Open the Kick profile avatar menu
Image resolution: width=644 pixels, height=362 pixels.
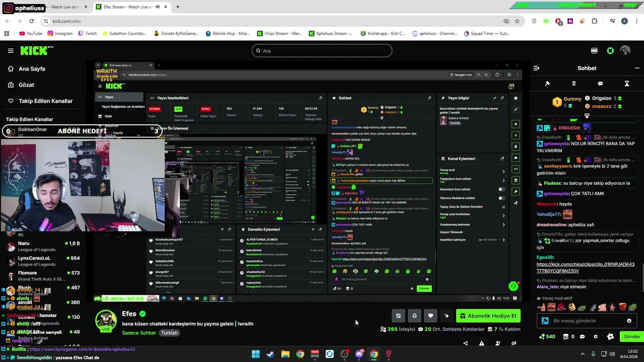[x=625, y=51]
